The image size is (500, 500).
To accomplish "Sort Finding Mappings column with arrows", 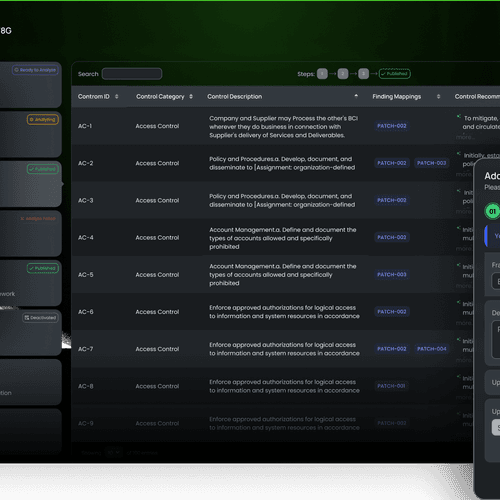I will click(438, 97).
